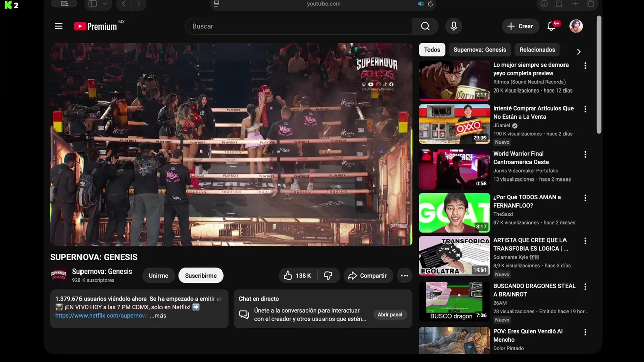
Task: Open the JDaniel channel name
Action: click(x=502, y=126)
